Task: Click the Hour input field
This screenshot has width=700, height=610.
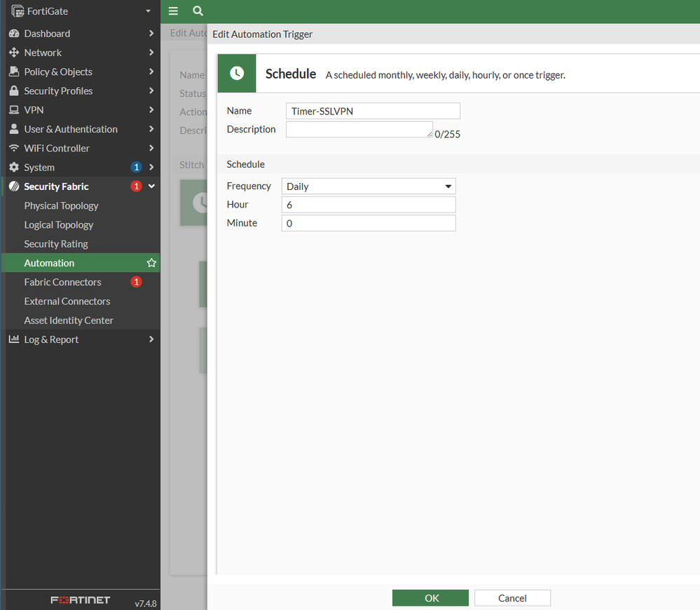Action: [x=369, y=205]
